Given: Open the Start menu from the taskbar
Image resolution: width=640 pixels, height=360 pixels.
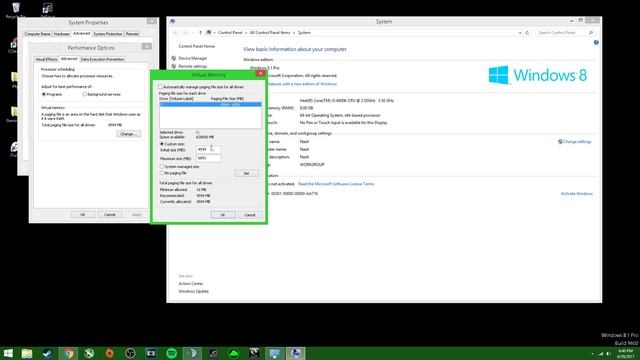Looking at the screenshot, I should point(8,353).
